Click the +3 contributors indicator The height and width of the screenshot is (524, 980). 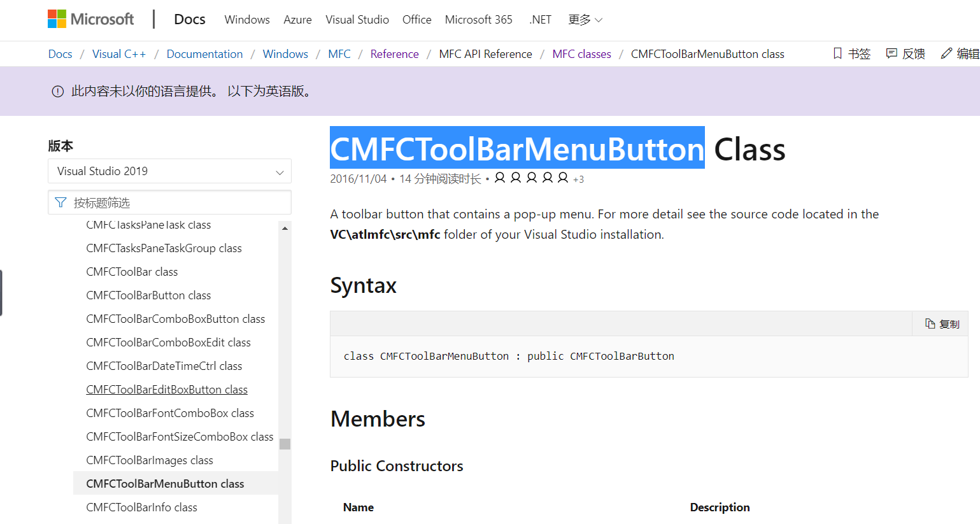point(578,180)
